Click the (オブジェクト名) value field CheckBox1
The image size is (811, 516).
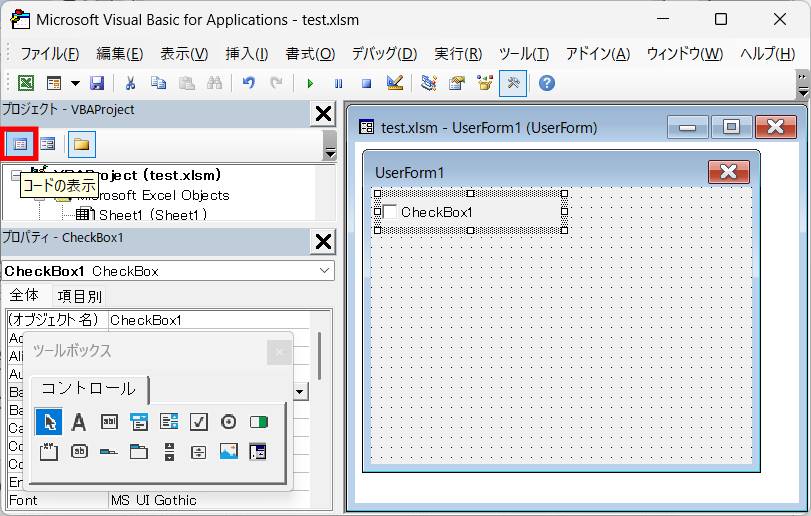coord(209,320)
